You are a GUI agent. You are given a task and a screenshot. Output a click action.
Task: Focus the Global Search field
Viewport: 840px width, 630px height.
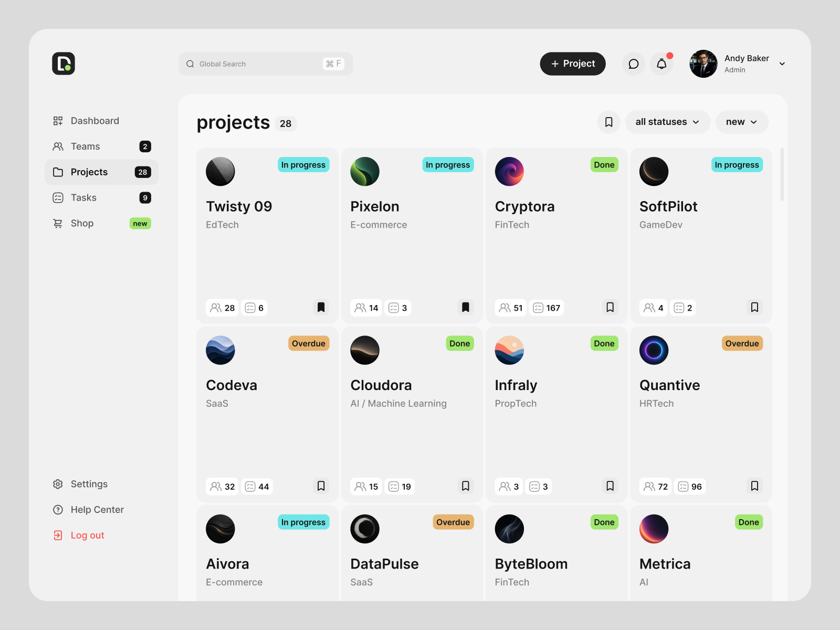point(266,64)
